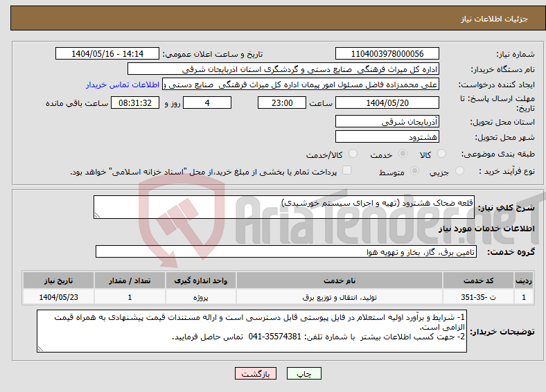Click the announcement date field 1404/05/16 - 14:14
Image resolution: width=546 pixels, height=392 pixels.
coord(107,53)
